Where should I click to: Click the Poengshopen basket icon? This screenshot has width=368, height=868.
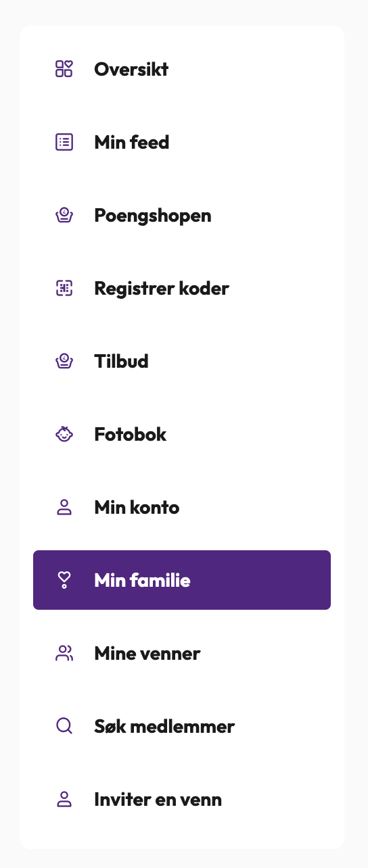64,215
